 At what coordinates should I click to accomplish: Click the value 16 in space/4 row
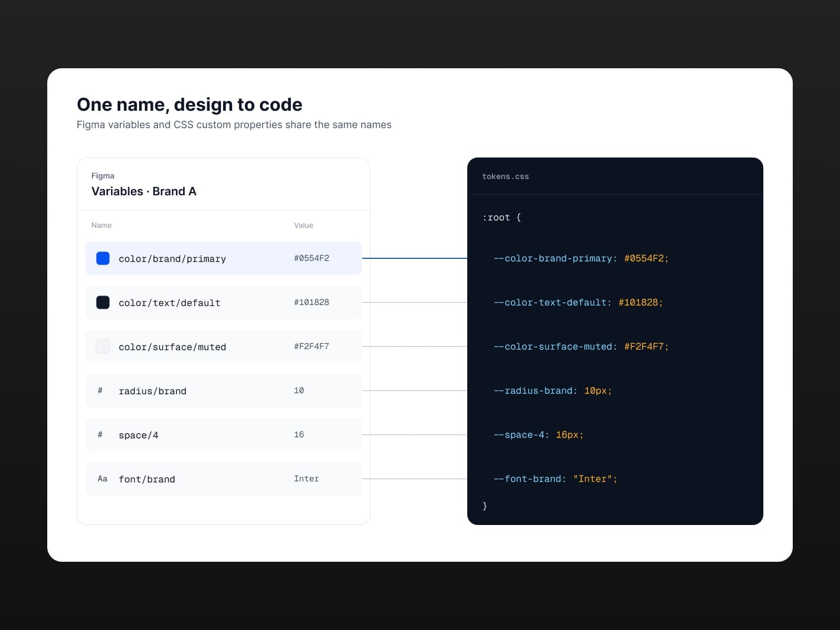299,434
